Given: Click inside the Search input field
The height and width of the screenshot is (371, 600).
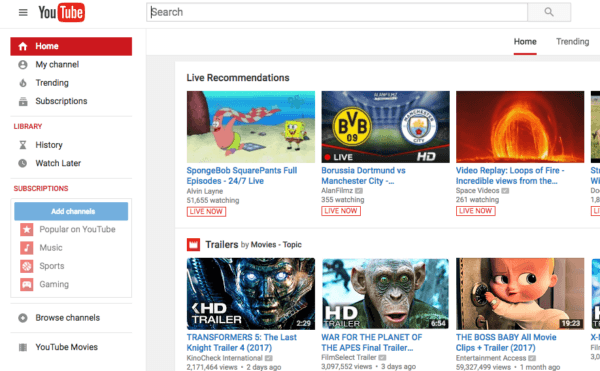Looking at the screenshot, I should 337,12.
